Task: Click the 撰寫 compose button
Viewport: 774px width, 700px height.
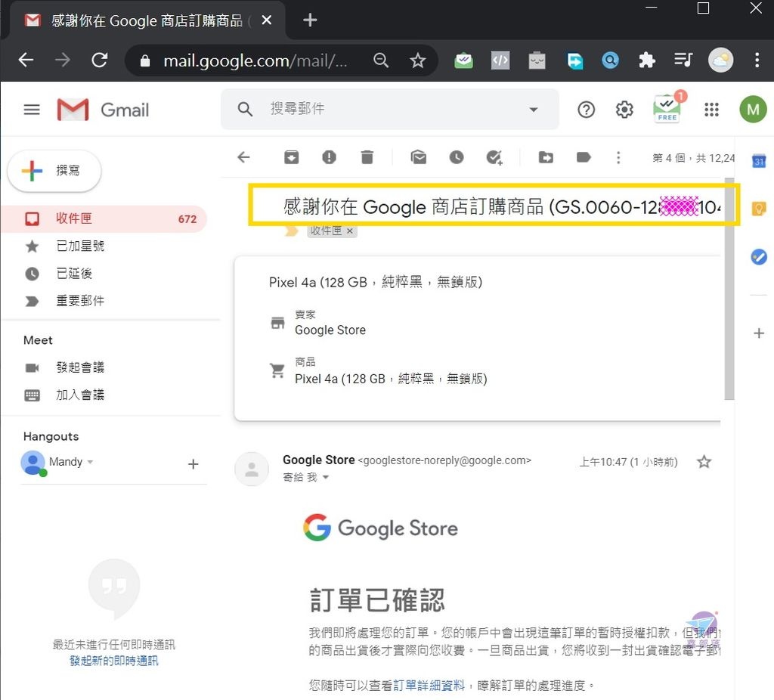Action: tap(54, 171)
